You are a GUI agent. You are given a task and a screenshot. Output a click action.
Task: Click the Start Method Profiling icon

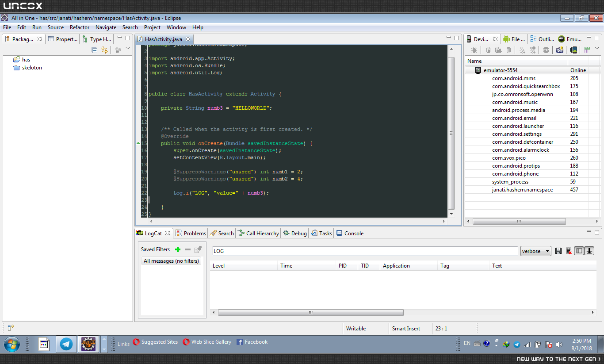532,50
